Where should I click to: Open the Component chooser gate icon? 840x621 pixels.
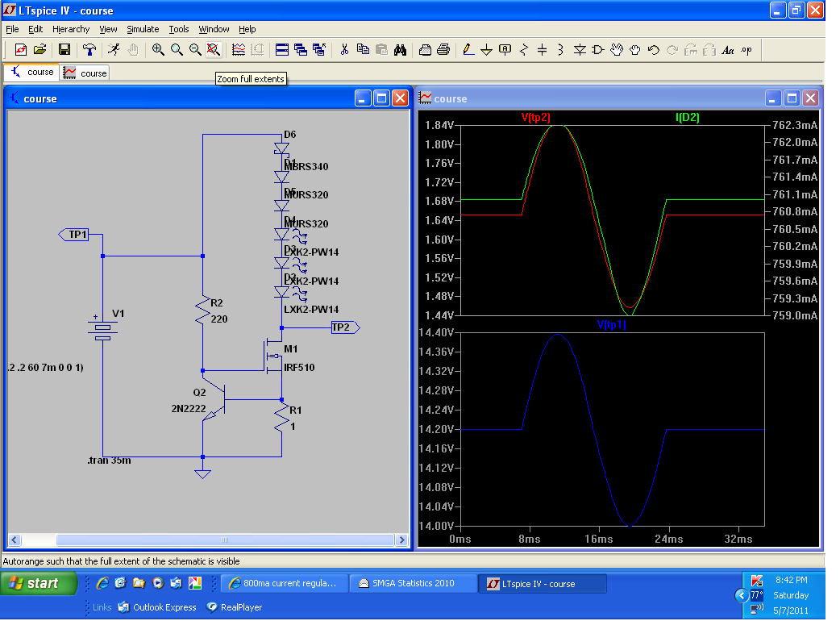click(598, 50)
